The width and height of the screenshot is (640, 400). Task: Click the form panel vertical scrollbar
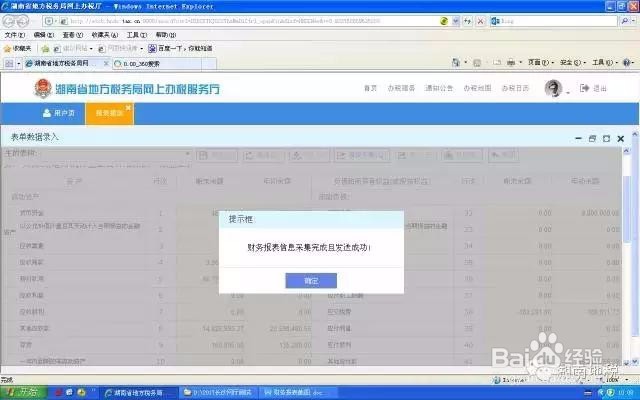point(627,209)
